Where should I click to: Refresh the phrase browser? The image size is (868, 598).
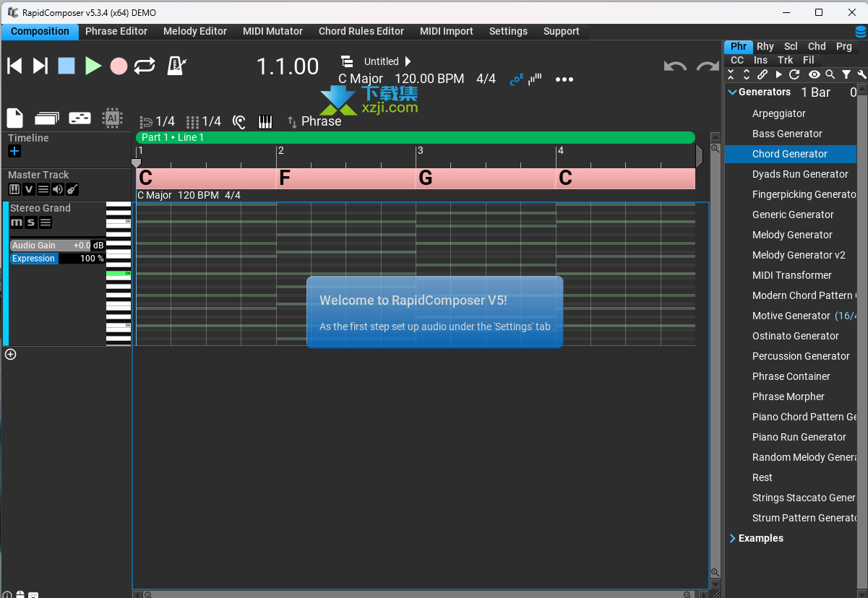pyautogui.click(x=794, y=74)
